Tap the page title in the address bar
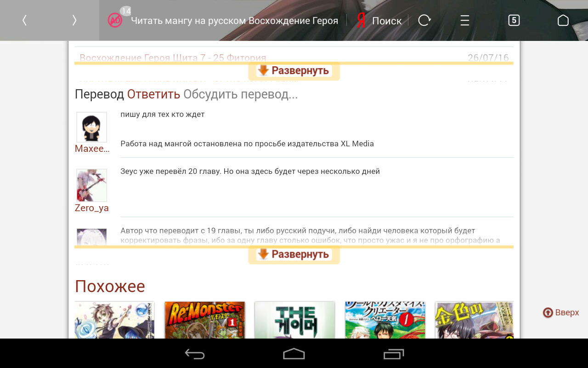Image resolution: width=588 pixels, height=368 pixels. [x=234, y=21]
